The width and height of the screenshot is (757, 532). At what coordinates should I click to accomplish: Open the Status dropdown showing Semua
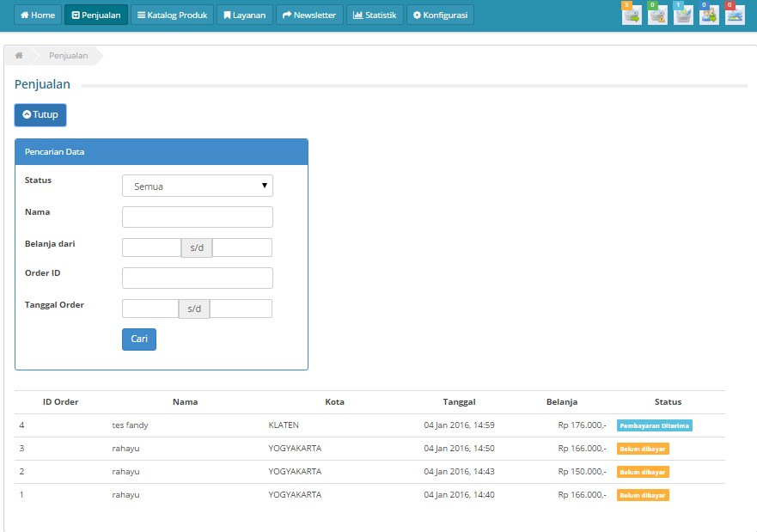198,187
